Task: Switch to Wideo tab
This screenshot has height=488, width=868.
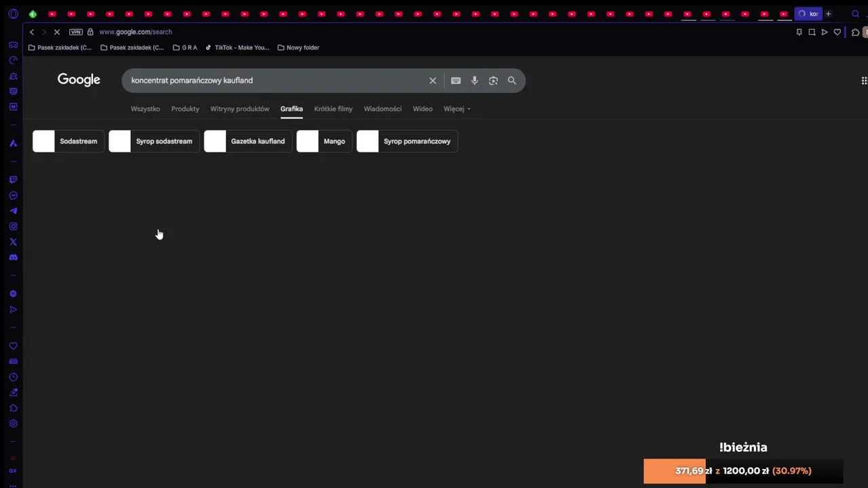Action: (x=422, y=108)
